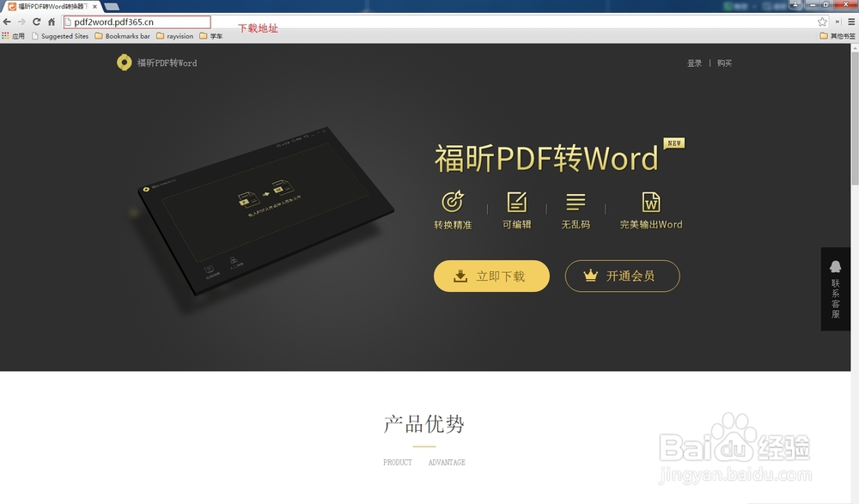
Task: Click the ADVANTAGE subtitle text
Action: [x=447, y=463]
